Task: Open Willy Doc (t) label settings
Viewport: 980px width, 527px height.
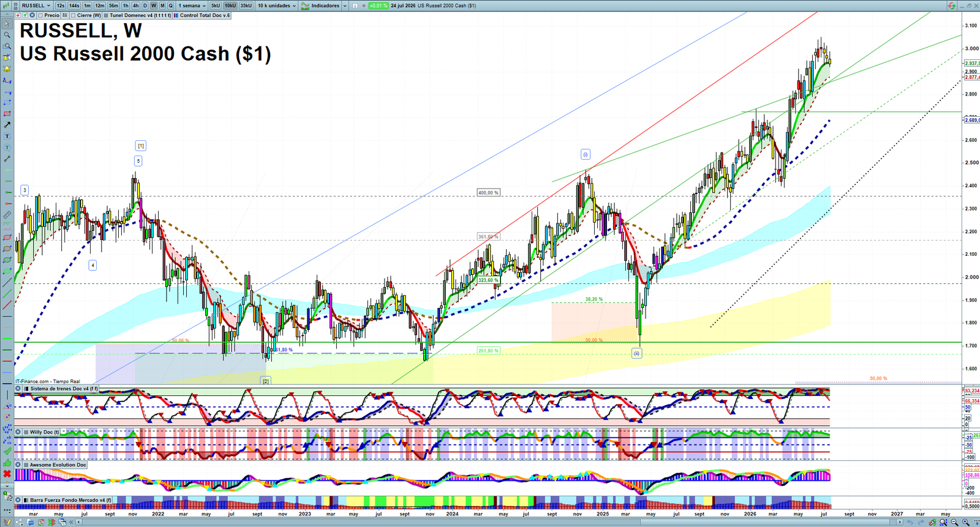Action: pos(44,432)
